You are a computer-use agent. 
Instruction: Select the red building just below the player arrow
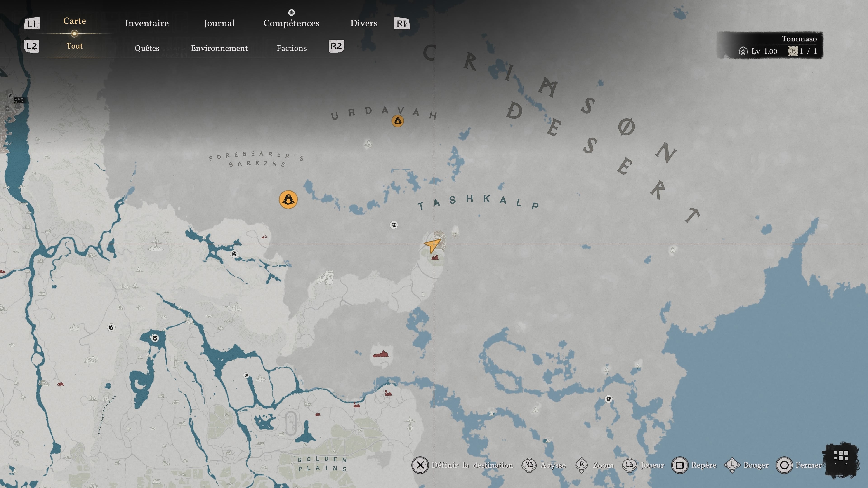(x=435, y=258)
